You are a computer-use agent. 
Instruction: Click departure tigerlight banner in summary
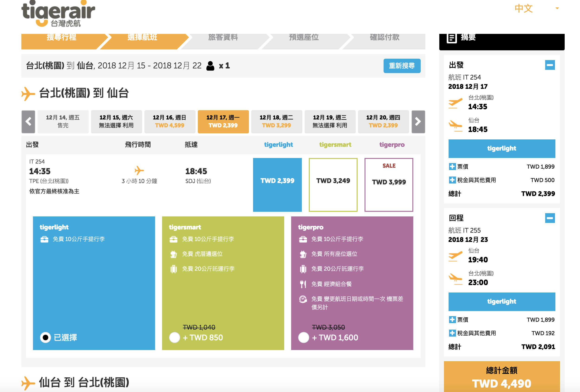[x=502, y=149]
